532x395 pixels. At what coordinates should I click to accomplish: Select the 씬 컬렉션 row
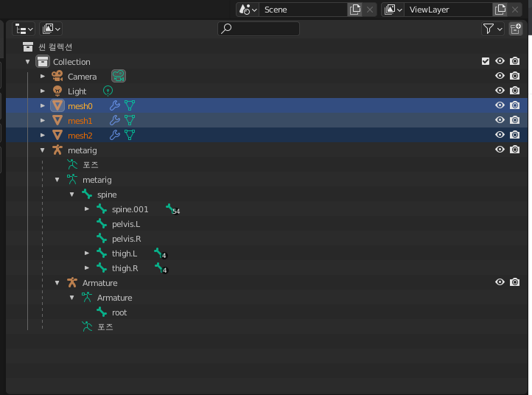(267, 46)
